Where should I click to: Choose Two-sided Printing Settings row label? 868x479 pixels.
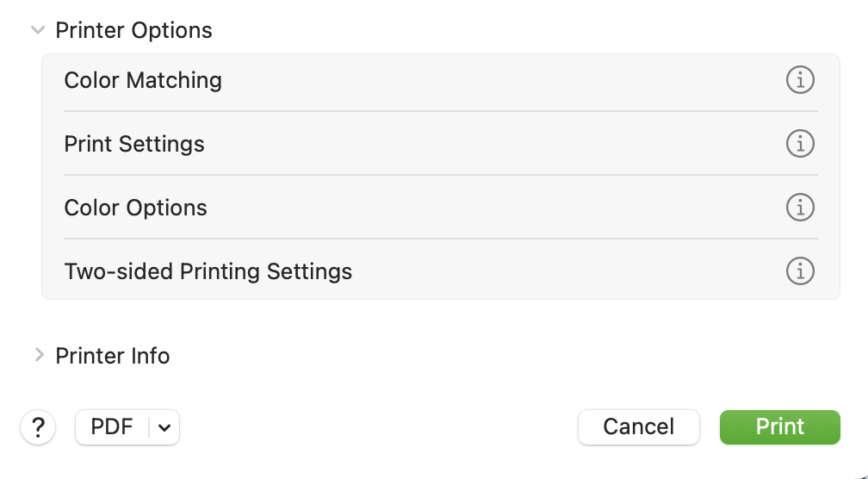[208, 271]
